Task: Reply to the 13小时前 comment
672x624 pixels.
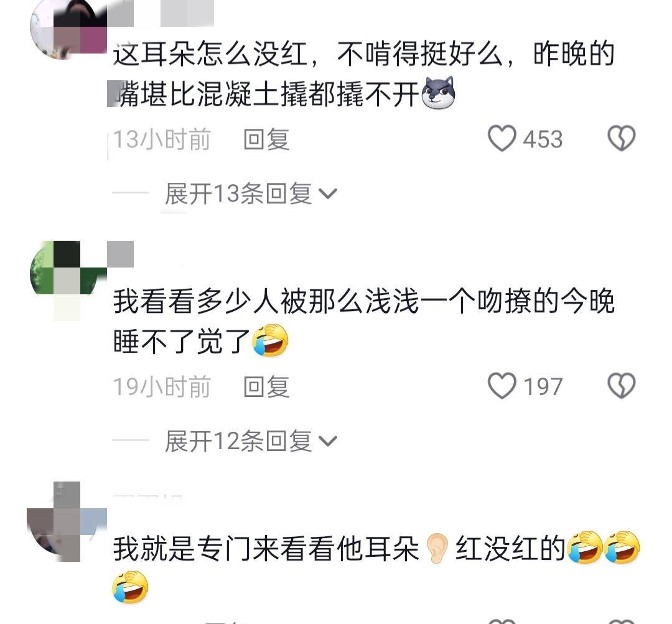Action: [x=266, y=139]
